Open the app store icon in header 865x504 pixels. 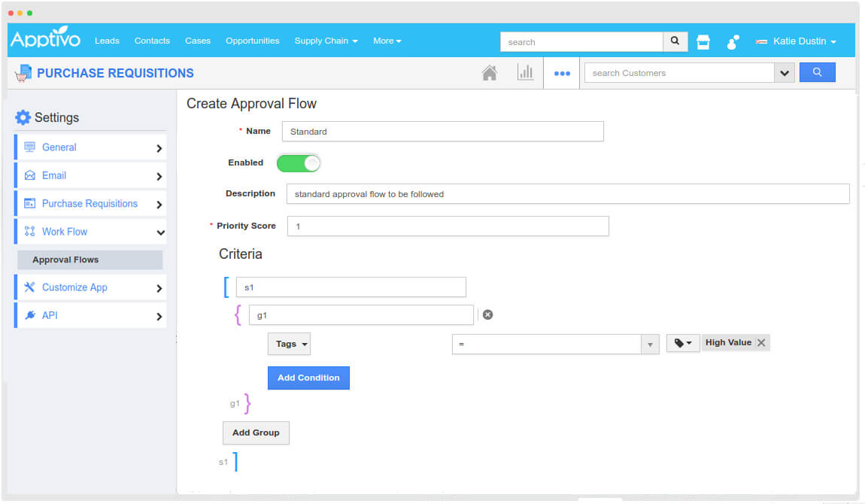tap(703, 41)
